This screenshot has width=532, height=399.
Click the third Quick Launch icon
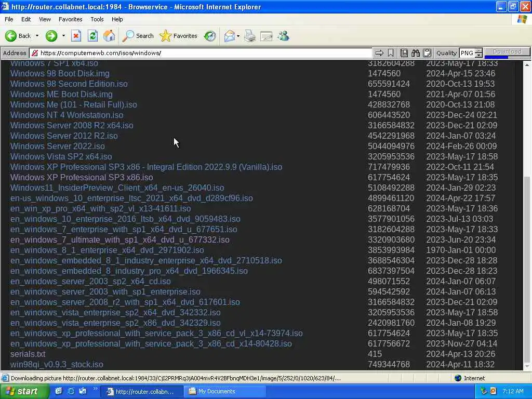pyautogui.click(x=83, y=391)
